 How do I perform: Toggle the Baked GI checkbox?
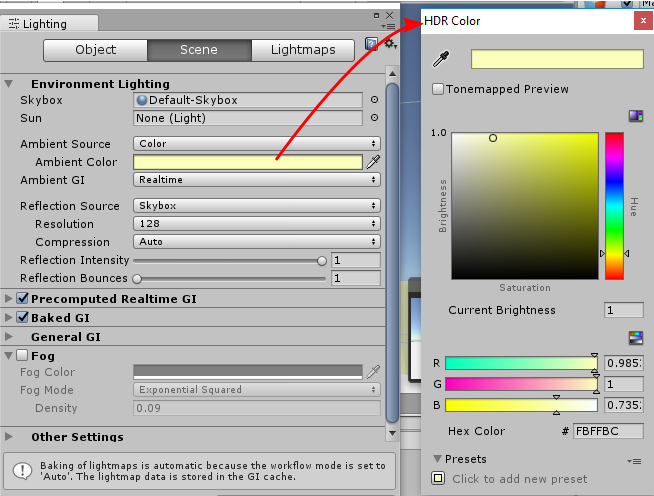pyautogui.click(x=23, y=317)
